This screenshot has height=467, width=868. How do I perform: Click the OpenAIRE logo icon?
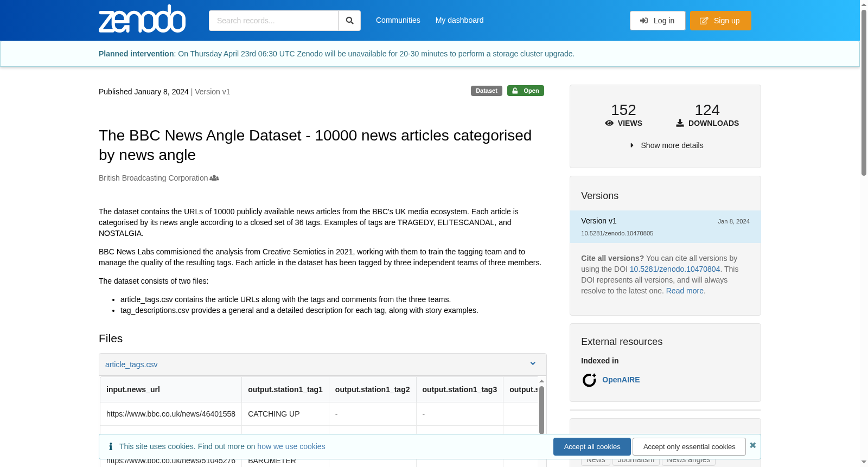pyautogui.click(x=589, y=380)
